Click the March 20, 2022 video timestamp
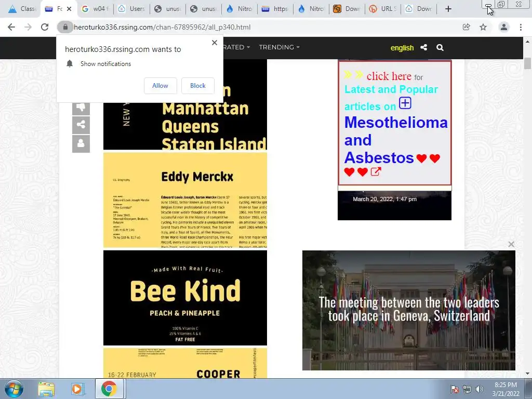This screenshot has height=399, width=532. coord(385,199)
